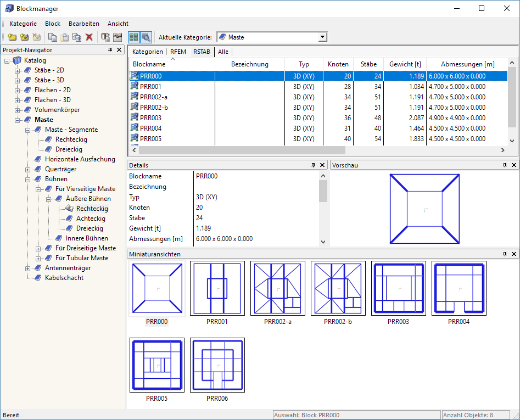Select the Achteckig category
The width and height of the screenshot is (520, 420).
[x=91, y=219]
